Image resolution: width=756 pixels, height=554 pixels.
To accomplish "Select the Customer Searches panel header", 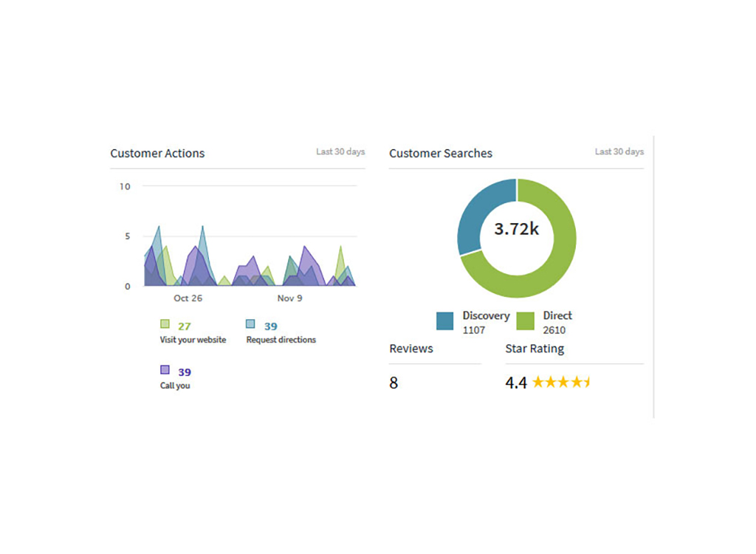I will 441,153.
